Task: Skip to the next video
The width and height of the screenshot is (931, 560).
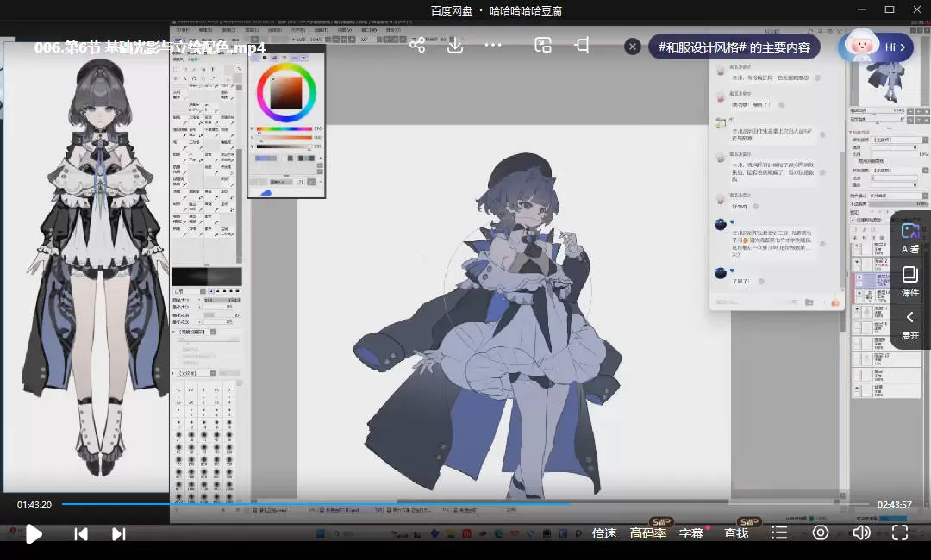Action: [119, 534]
